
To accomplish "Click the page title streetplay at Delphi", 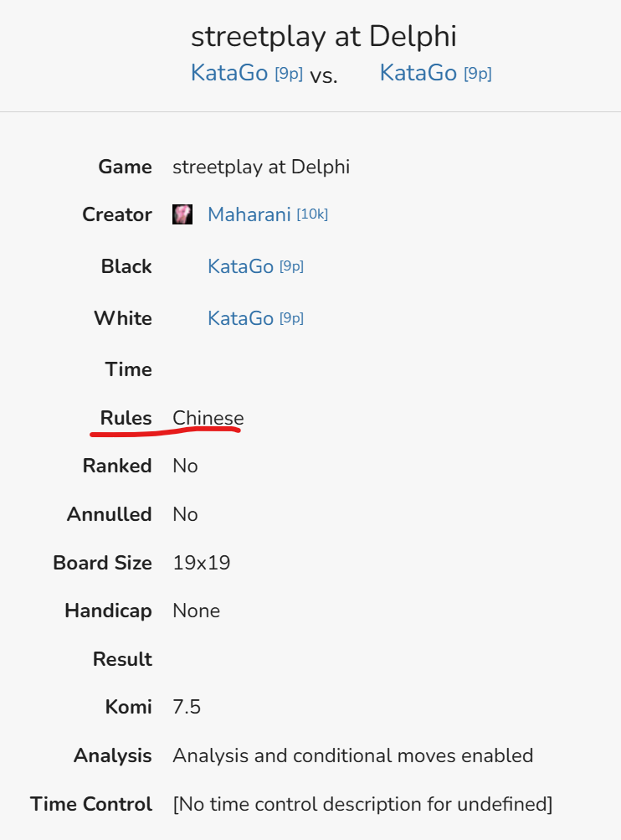I will 324,37.
